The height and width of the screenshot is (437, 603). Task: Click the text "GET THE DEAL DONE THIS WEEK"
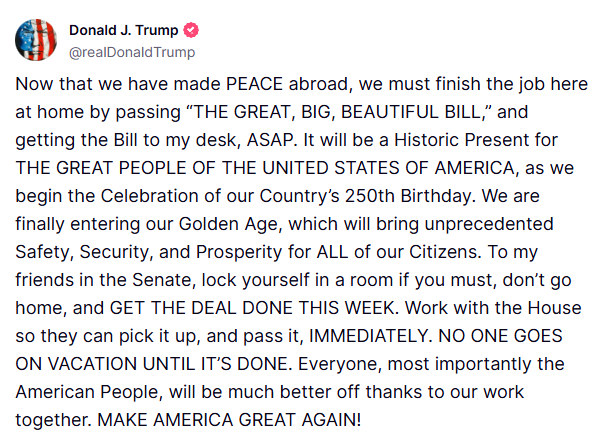pos(252,308)
